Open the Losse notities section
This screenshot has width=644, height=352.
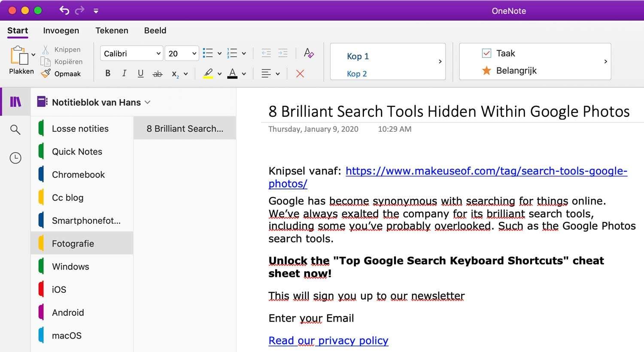82,128
